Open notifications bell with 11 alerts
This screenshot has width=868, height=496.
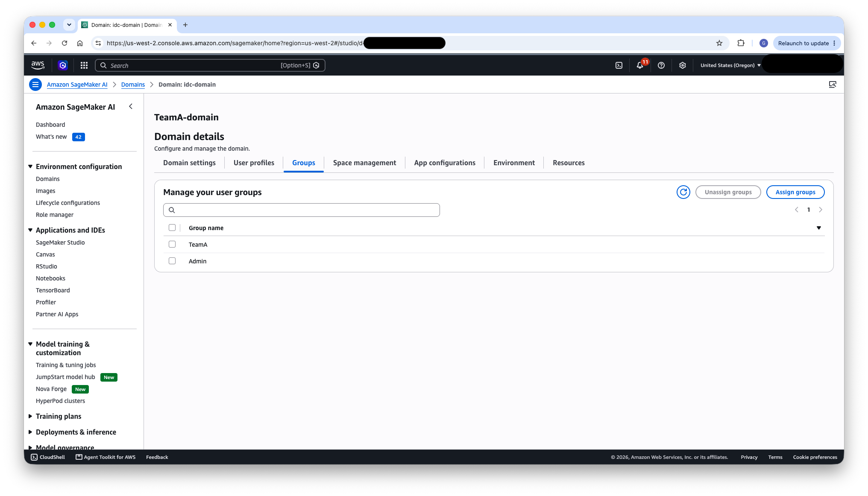click(640, 65)
